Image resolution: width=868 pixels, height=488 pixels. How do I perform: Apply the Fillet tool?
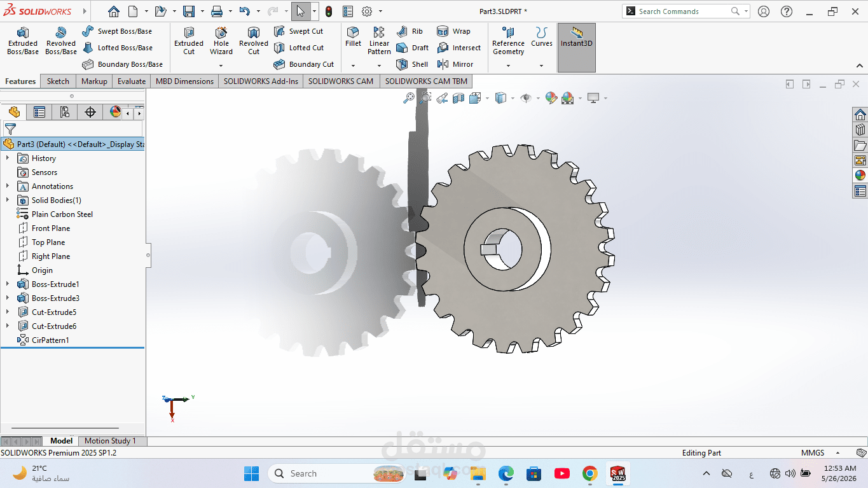[353, 37]
